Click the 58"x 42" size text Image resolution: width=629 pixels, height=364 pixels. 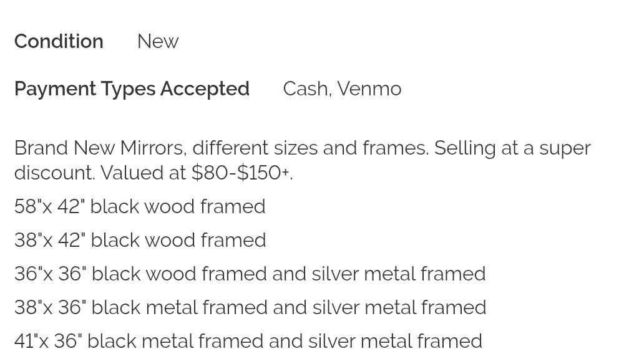(49, 206)
